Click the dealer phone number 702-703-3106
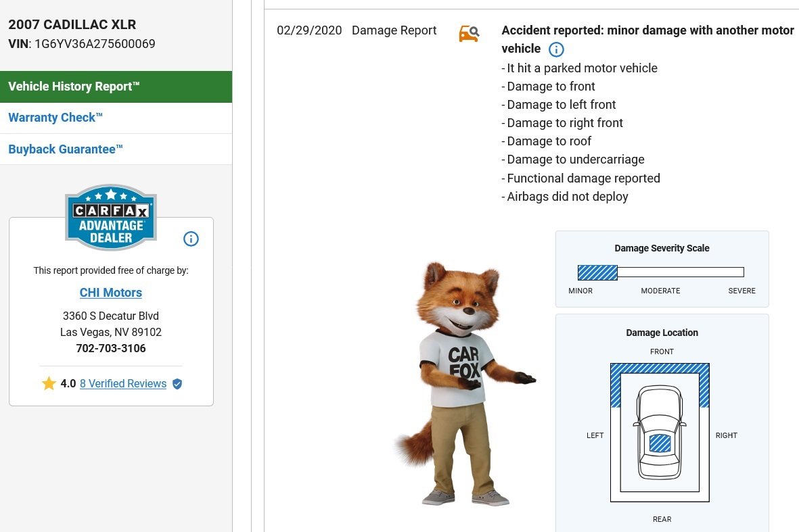This screenshot has width=799, height=532. pyautogui.click(x=110, y=348)
